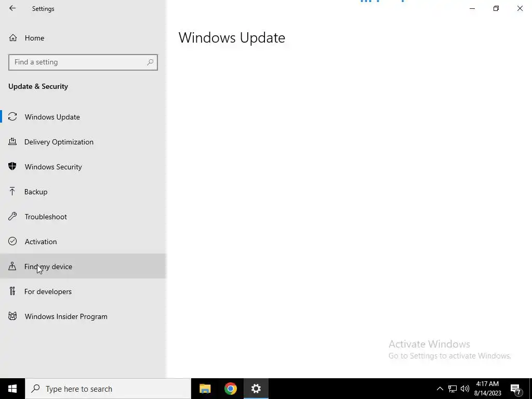Click the Home house icon

(13, 38)
